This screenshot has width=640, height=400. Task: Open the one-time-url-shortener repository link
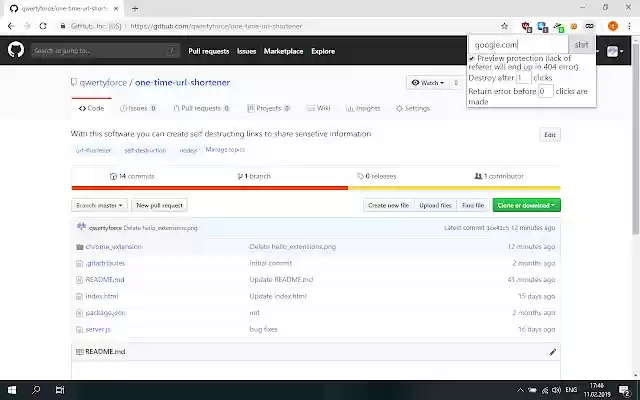pos(182,82)
